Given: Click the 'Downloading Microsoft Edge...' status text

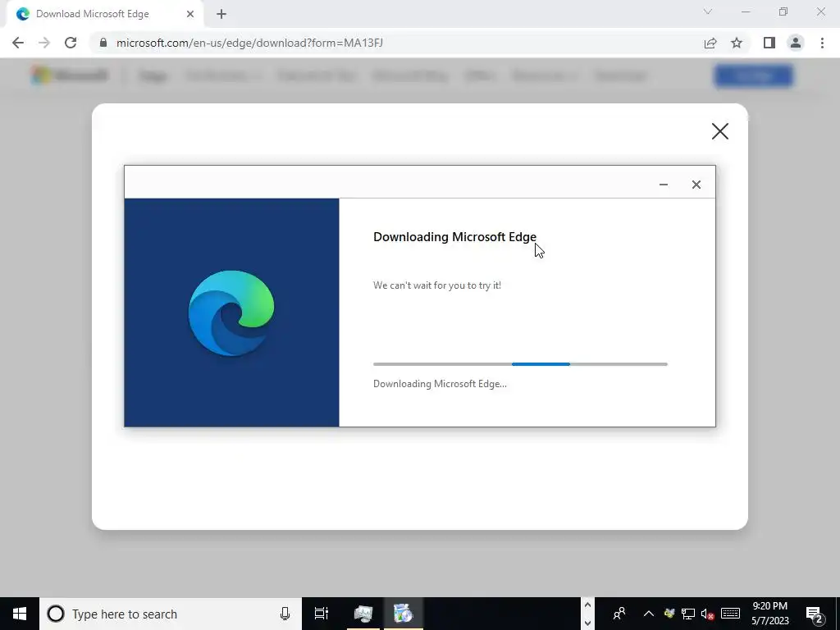Looking at the screenshot, I should [x=440, y=384].
